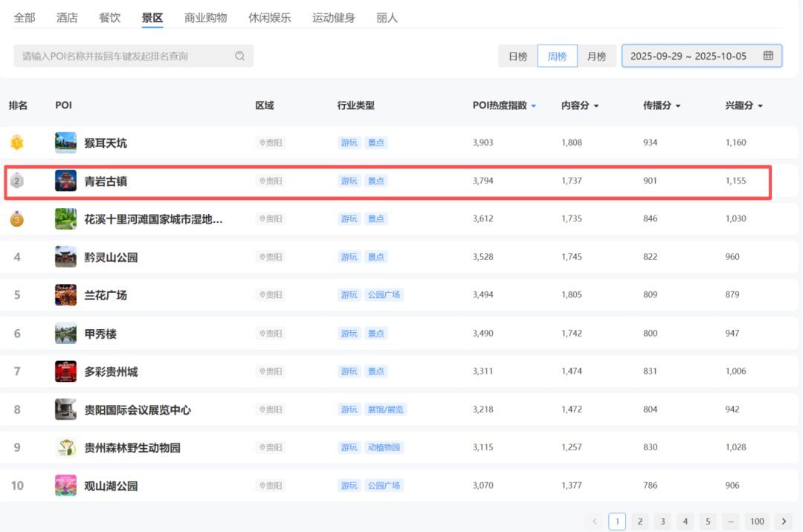Open 贵州森林野生动物园 logo thumbnail
The width and height of the screenshot is (803, 532).
pos(65,447)
